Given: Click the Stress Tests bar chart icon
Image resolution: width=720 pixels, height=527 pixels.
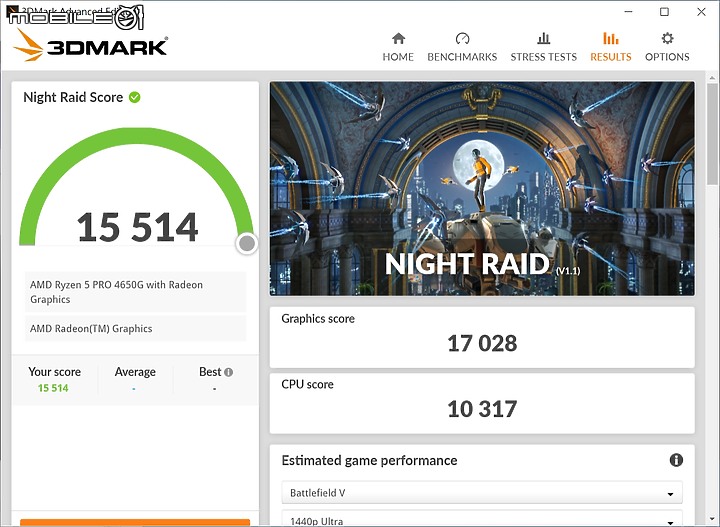Looking at the screenshot, I should (544, 38).
